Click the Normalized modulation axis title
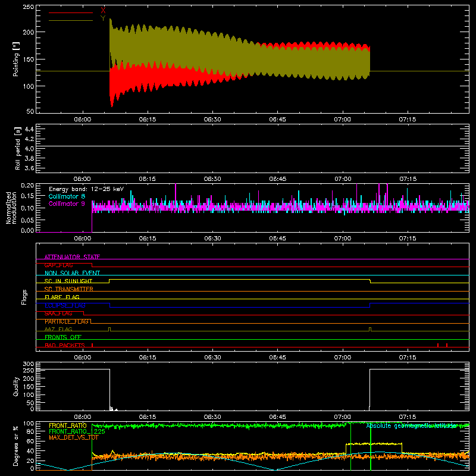Screen dimensions: 476x476 11,208
